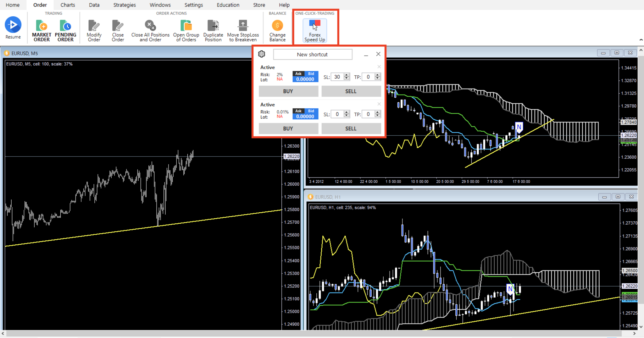Launch Forex Speed Up tool
Image resolution: width=644 pixels, height=338 pixels.
314,30
